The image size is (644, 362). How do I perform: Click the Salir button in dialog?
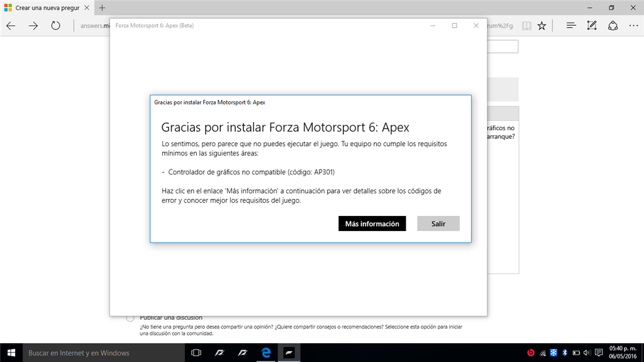point(438,223)
